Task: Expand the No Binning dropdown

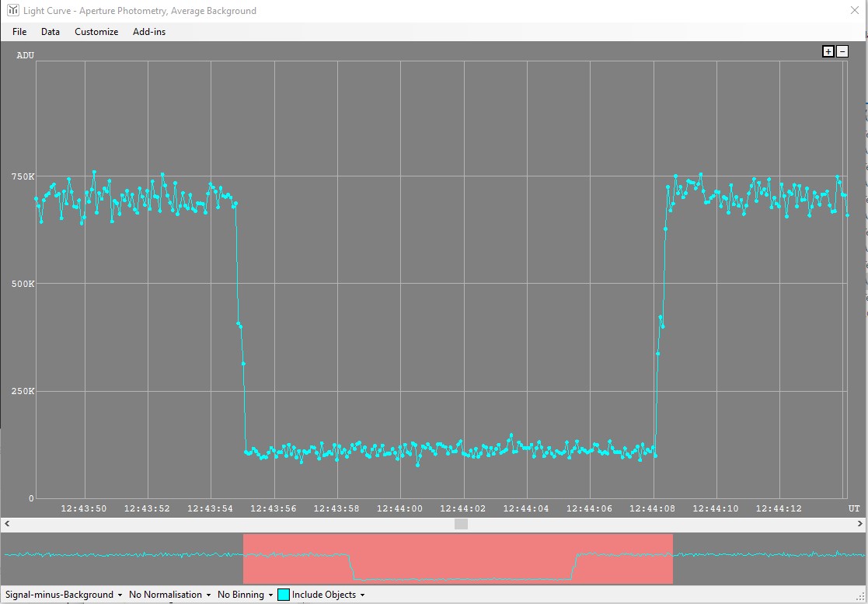Action: pos(245,595)
